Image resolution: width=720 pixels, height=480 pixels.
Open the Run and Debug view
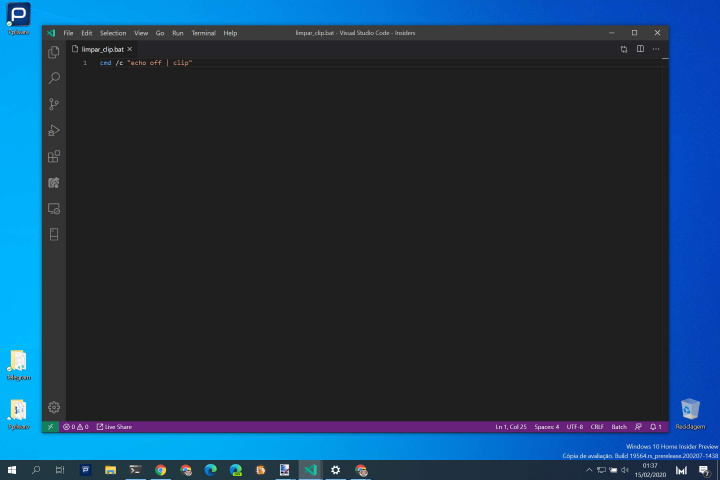coord(54,130)
